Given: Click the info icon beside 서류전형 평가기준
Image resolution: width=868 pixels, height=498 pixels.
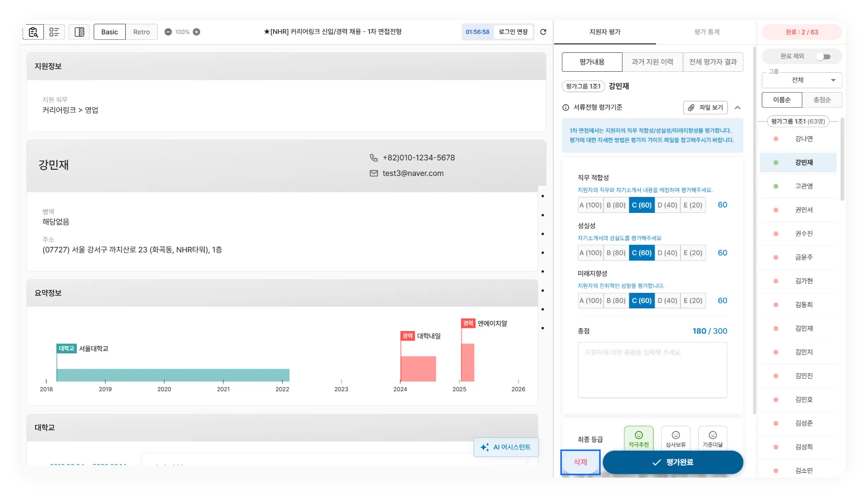Looking at the screenshot, I should click(566, 108).
